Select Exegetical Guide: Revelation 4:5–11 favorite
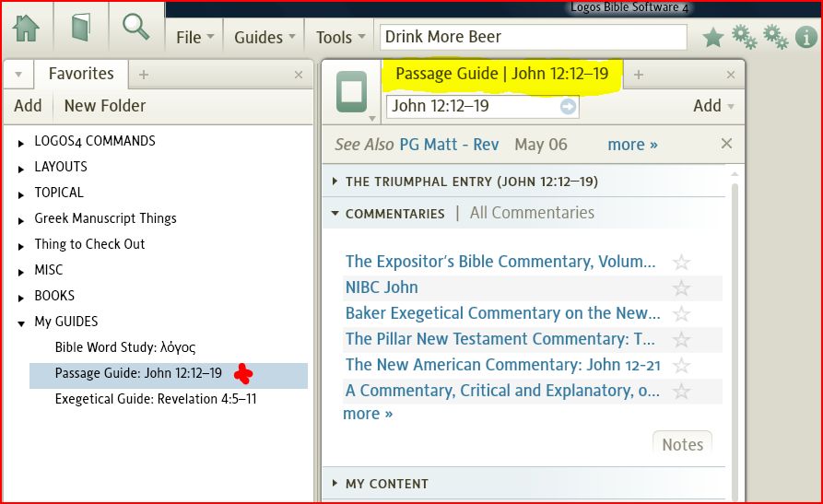Screen dimensions: 823x504 (156, 399)
